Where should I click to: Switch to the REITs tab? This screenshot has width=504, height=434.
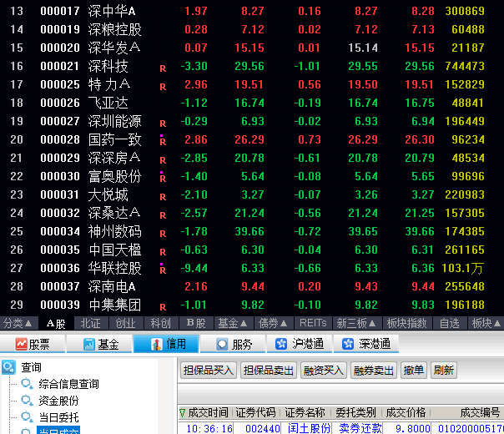pos(313,323)
